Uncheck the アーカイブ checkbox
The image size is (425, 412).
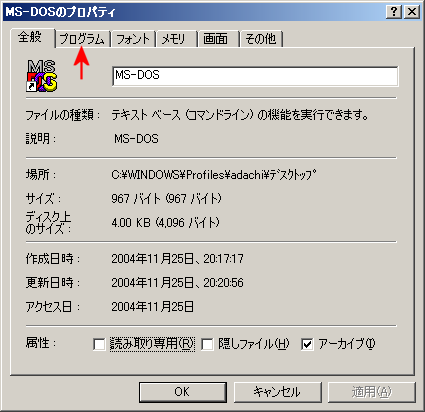click(x=307, y=344)
